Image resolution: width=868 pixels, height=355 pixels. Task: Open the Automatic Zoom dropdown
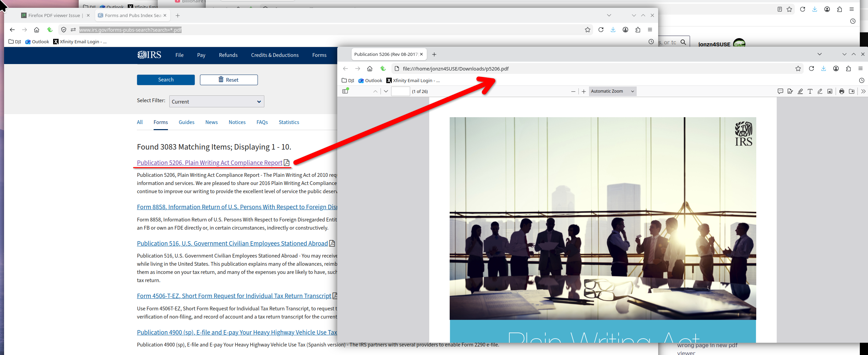613,91
